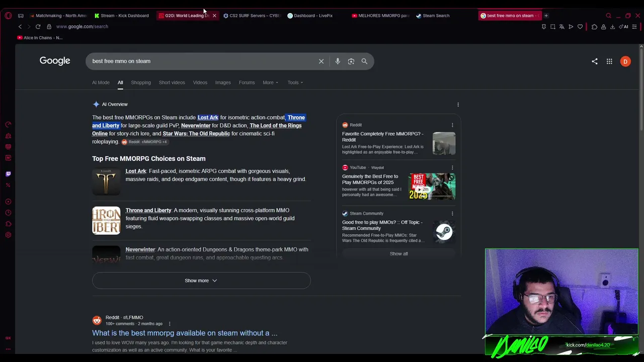Switch to the CS2 SURF Servers tab
The image size is (644, 362).
pos(252,16)
